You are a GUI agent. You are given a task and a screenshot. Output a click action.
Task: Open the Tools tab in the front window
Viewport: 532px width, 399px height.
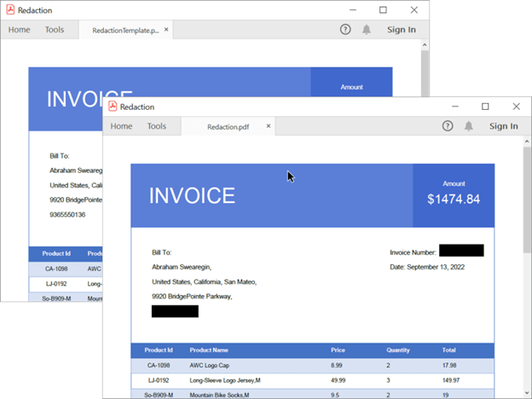(157, 126)
